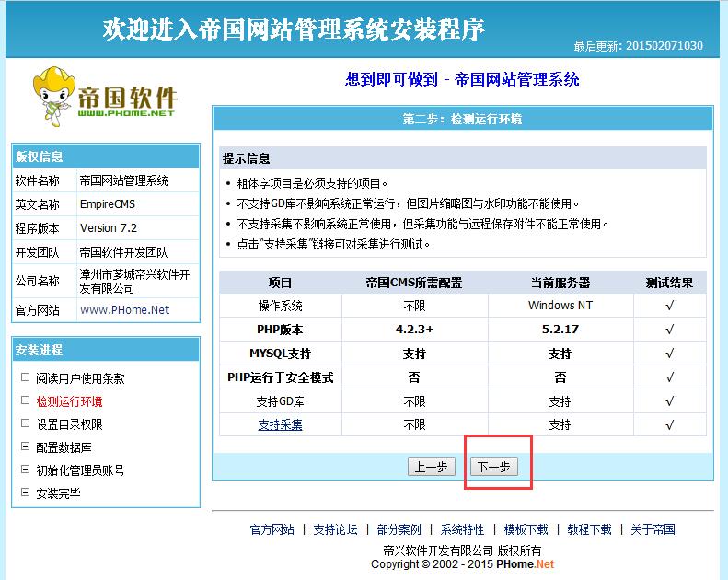Click the 测试结果 column header
This screenshot has height=580, width=728.
pyautogui.click(x=669, y=283)
